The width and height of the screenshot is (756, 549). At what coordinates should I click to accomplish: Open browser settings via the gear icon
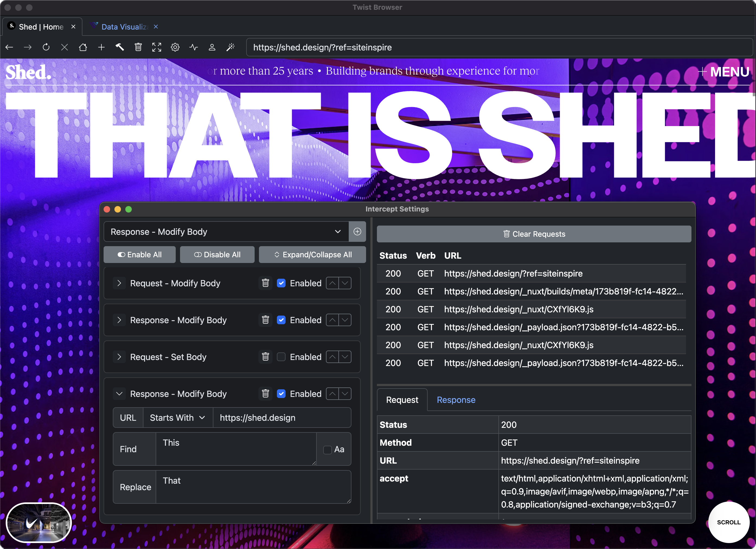pos(175,47)
